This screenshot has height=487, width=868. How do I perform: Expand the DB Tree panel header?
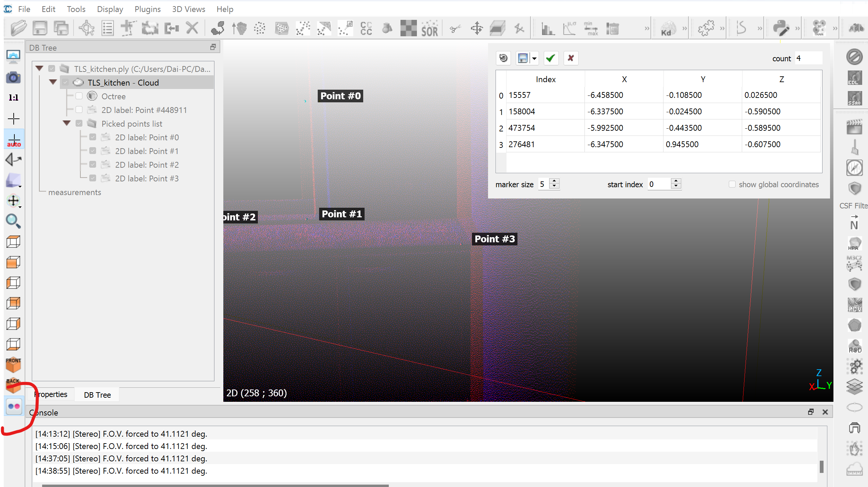click(212, 47)
